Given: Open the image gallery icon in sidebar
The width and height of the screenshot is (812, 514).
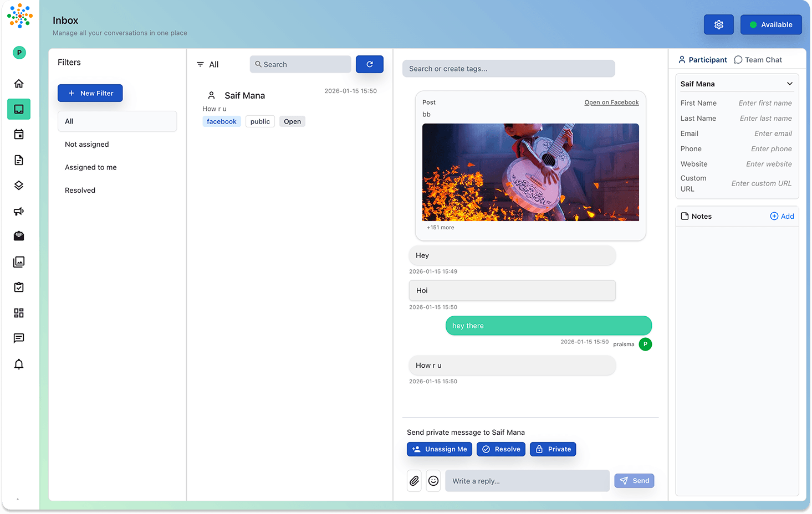Looking at the screenshot, I should pos(19,261).
